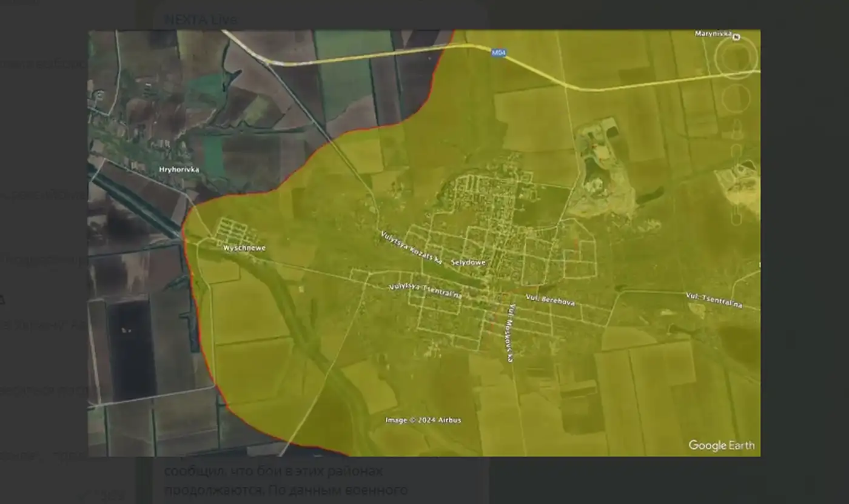Select the Hryhorivka village label
The image size is (849, 504).
(179, 170)
